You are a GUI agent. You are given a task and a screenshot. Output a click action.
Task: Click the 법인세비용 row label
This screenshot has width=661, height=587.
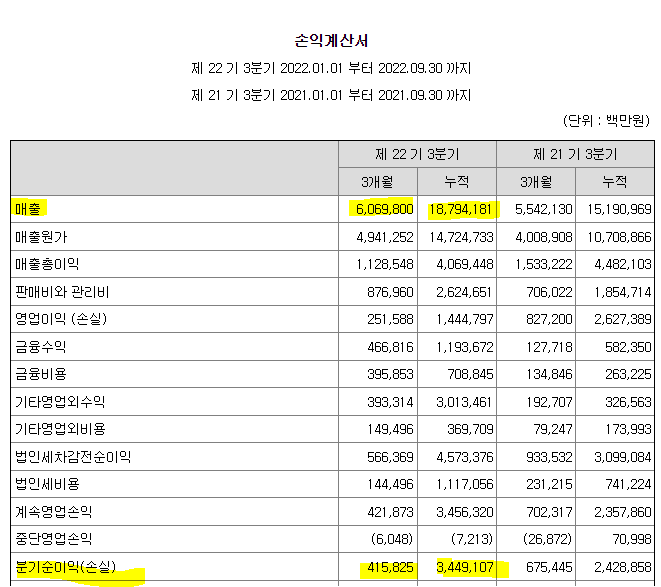pos(47,484)
